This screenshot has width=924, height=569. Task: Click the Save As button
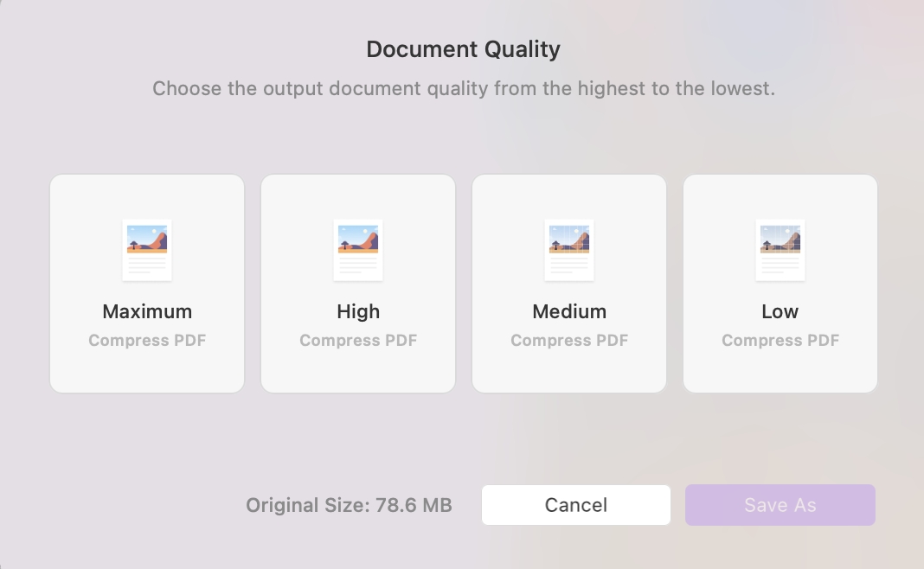[x=780, y=505]
